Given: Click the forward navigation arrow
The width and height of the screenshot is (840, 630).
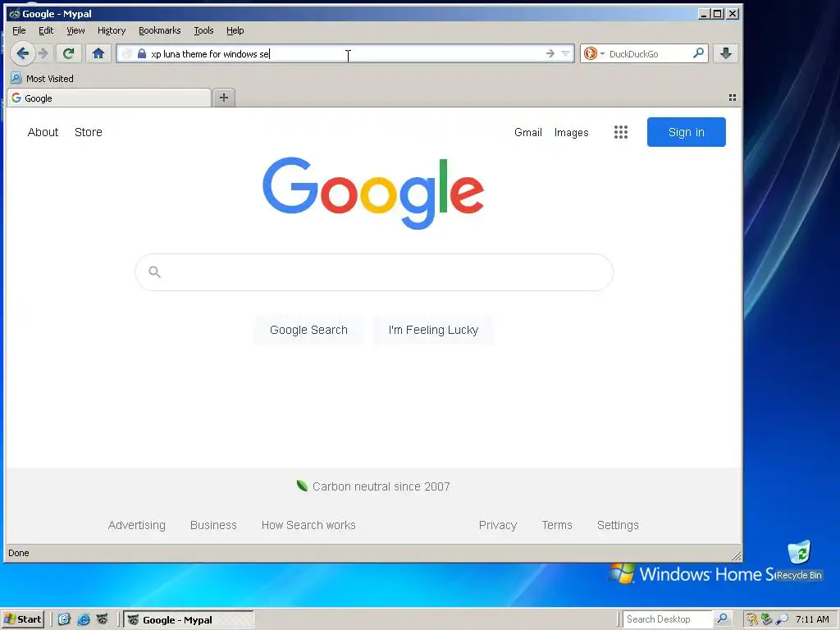Looking at the screenshot, I should [x=44, y=53].
